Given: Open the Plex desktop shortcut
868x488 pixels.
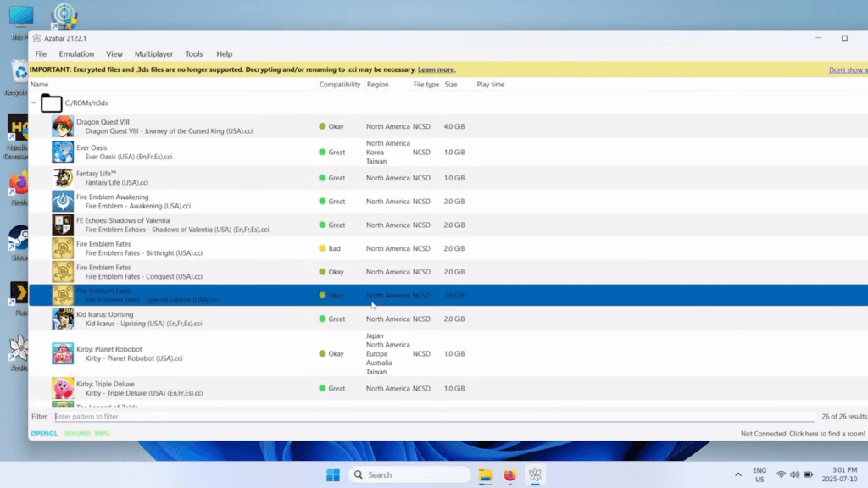Looking at the screenshot, I should click(19, 299).
